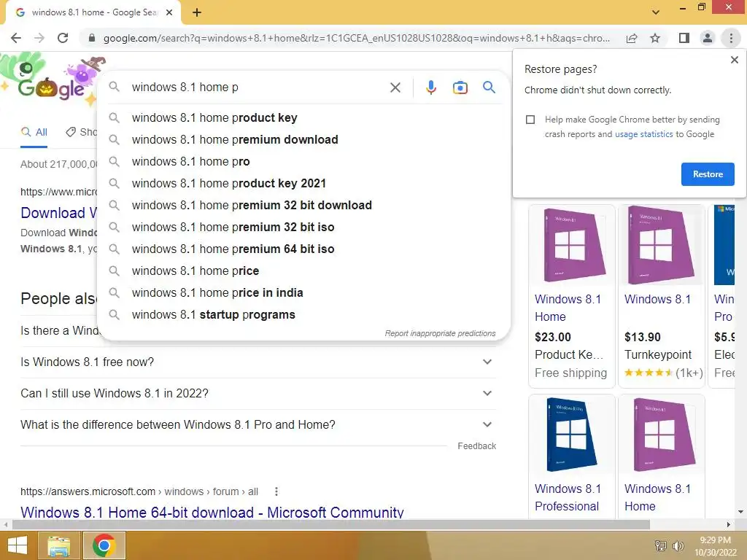Dismiss the Restore pages popup
Screen dimensions: 747x560
pyautogui.click(x=735, y=60)
